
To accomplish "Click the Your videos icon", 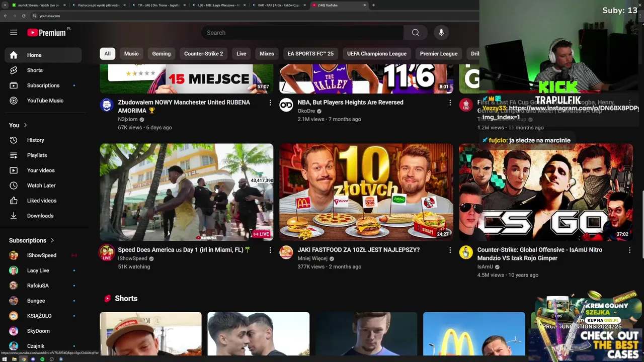I will (x=14, y=170).
